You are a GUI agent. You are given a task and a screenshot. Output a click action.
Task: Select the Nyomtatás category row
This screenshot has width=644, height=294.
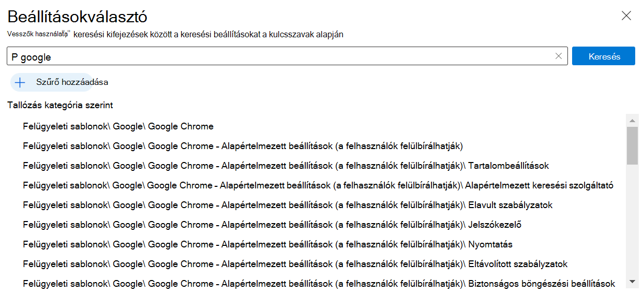coord(268,244)
